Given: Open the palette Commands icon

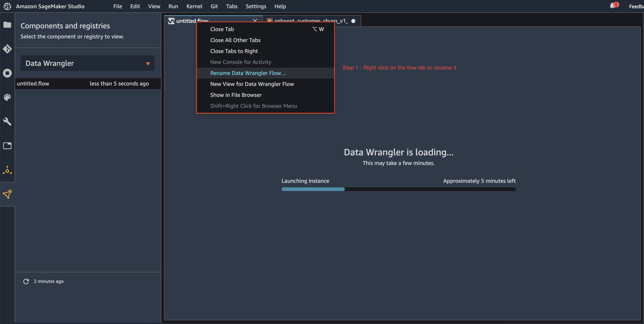Looking at the screenshot, I should tap(7, 97).
